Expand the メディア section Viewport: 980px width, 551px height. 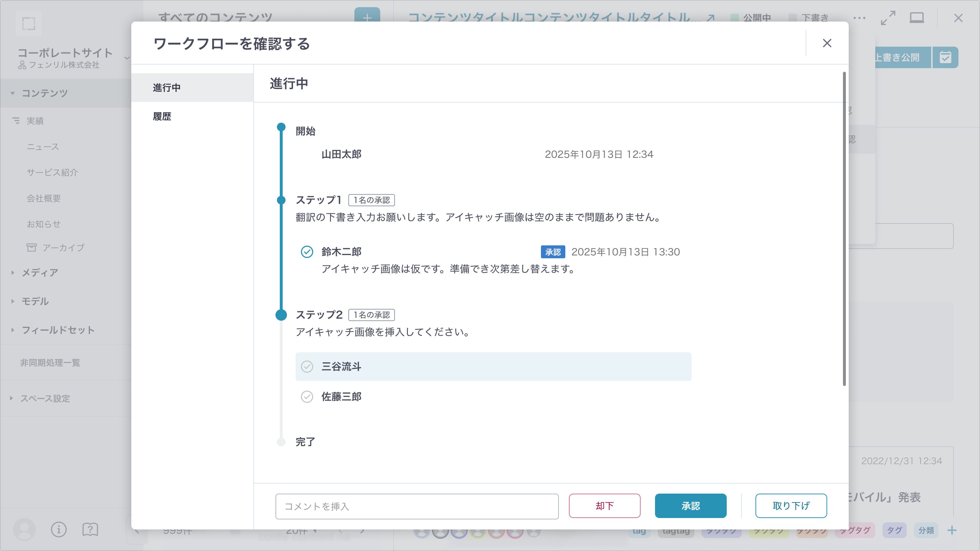(x=13, y=273)
